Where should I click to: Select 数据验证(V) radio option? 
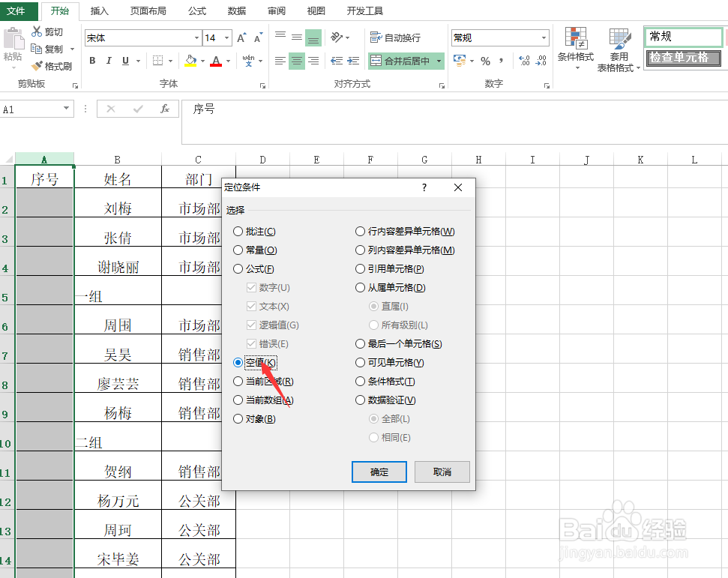(x=385, y=400)
